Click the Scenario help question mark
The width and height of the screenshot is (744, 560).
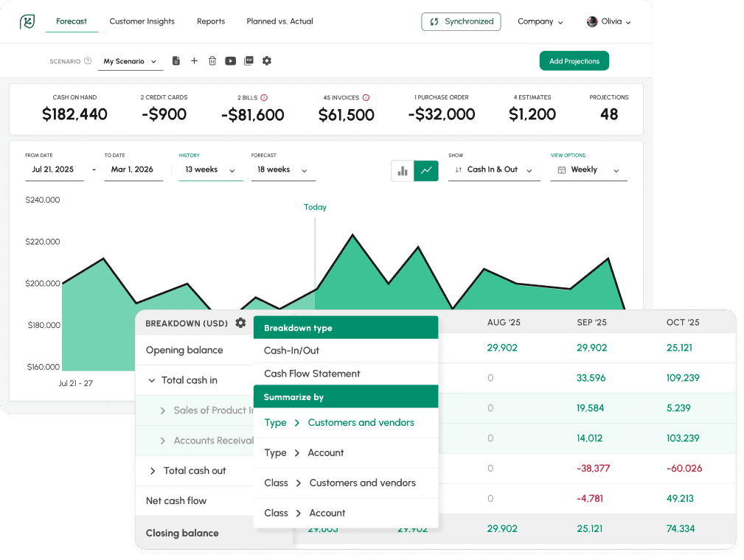[x=88, y=61]
